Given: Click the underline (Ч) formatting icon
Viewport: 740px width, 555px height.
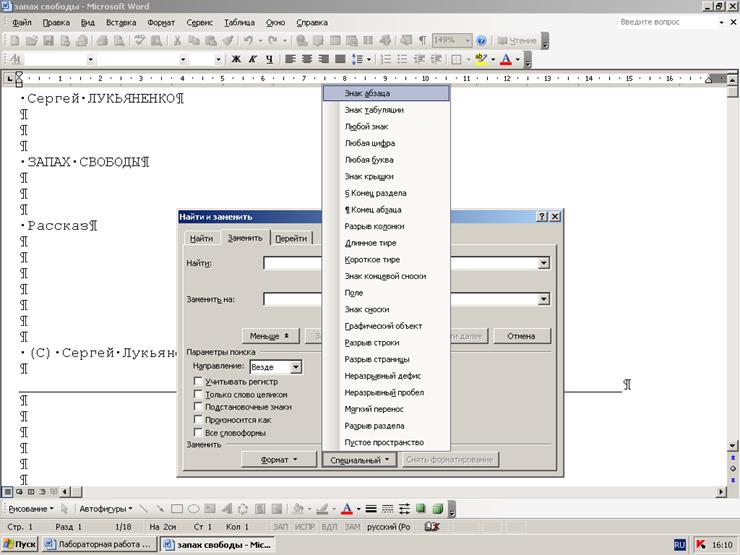Looking at the screenshot, I should pyautogui.click(x=269, y=59).
